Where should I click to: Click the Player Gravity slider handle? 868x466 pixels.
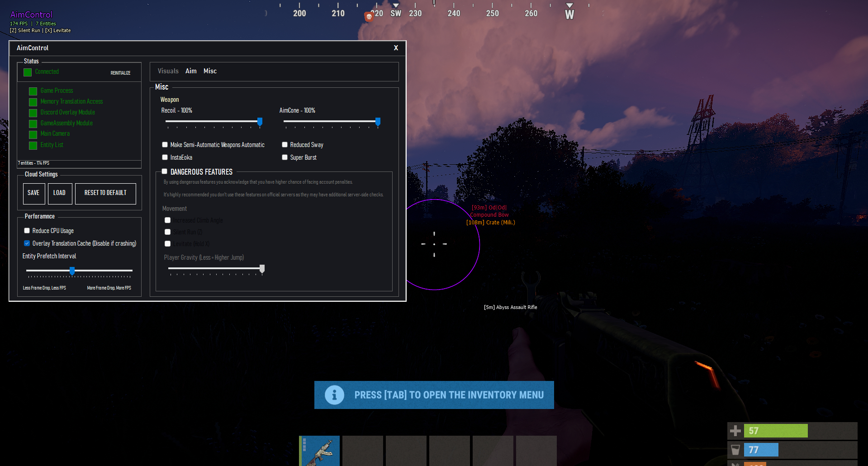(262, 269)
